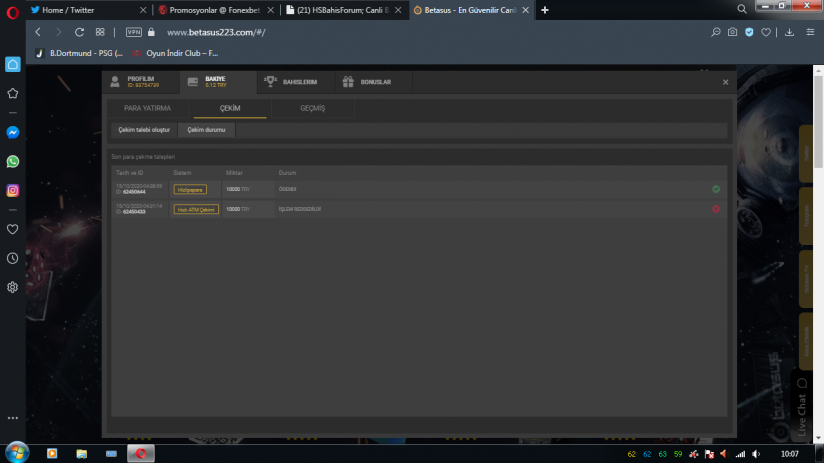Screen dimensions: 824x463
Task: Open Messenger in Opera sidebar
Action: (13, 132)
